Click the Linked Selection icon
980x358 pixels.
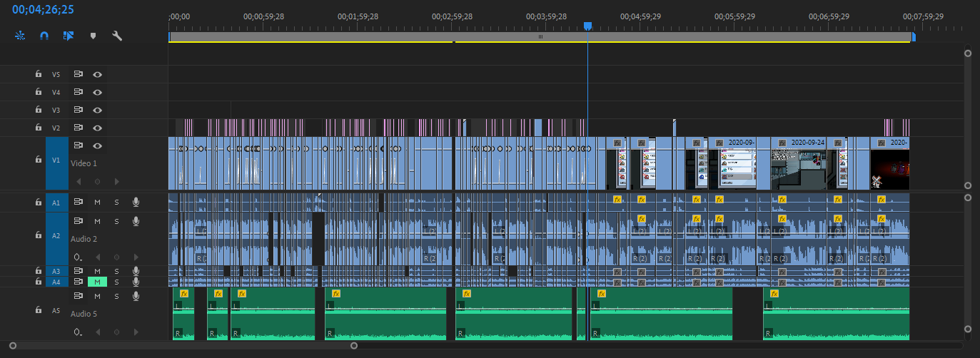(x=69, y=36)
